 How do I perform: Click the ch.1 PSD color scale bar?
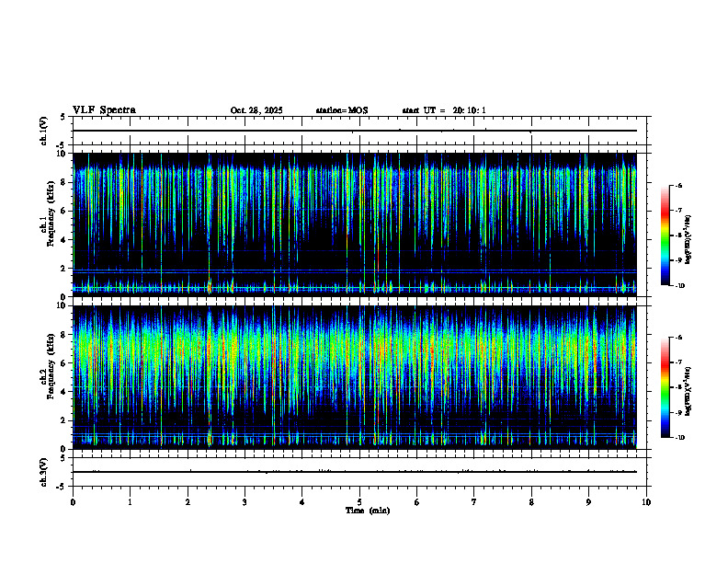[x=665, y=236]
